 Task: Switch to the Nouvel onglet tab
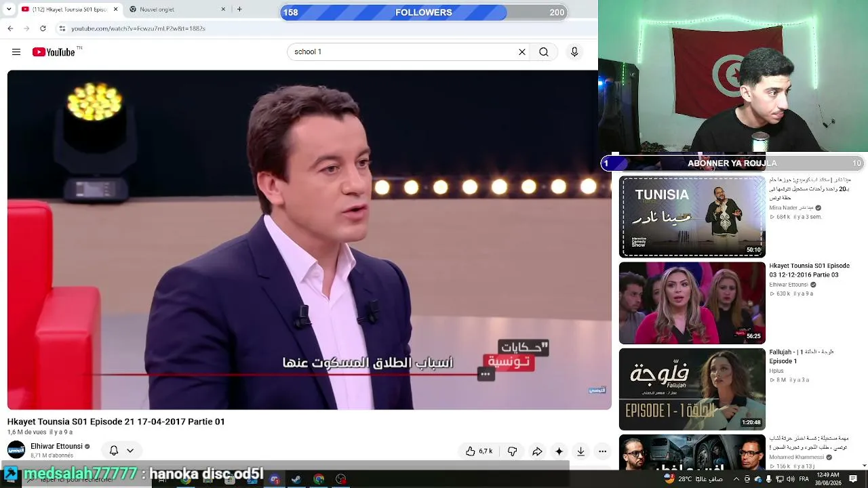coord(178,9)
